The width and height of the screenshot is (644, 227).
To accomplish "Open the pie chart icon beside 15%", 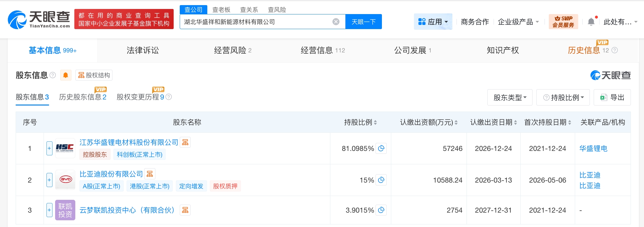I will tap(381, 180).
